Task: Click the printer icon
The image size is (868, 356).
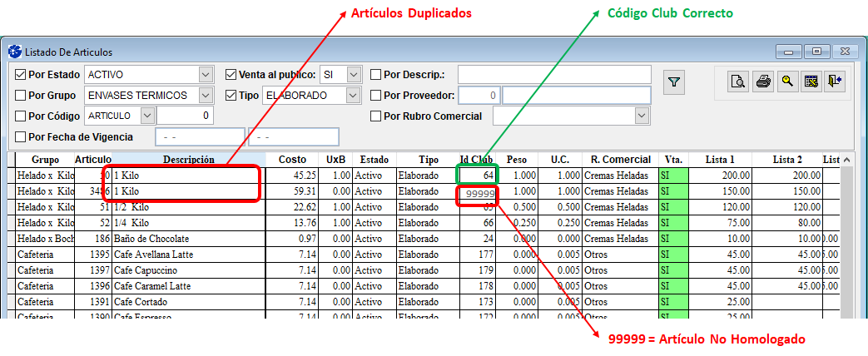Action: [x=761, y=82]
